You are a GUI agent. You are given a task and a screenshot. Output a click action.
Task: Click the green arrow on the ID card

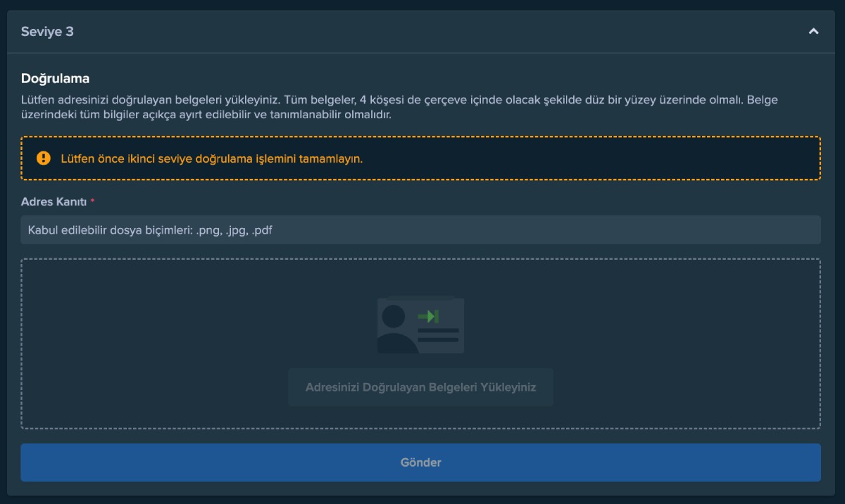point(428,316)
